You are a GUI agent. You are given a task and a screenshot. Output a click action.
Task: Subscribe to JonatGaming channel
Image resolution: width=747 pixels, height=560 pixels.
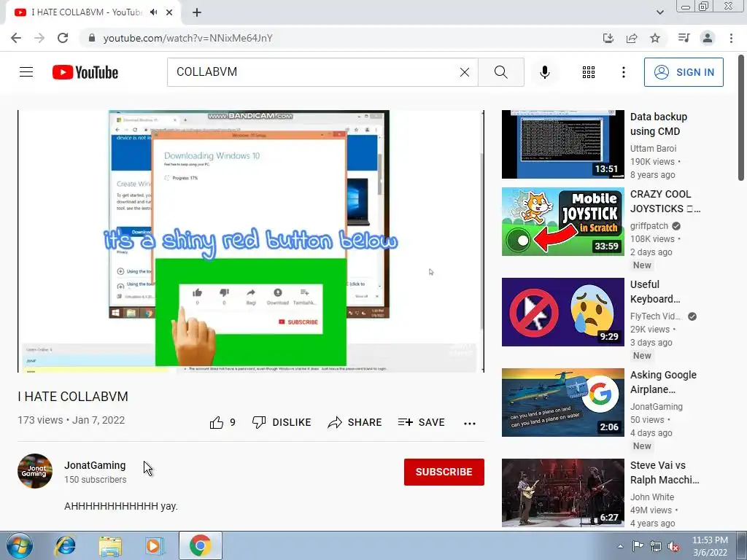coord(444,472)
